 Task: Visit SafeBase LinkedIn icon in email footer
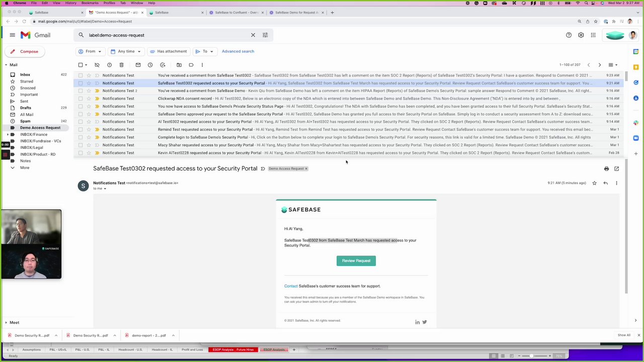coord(417,322)
